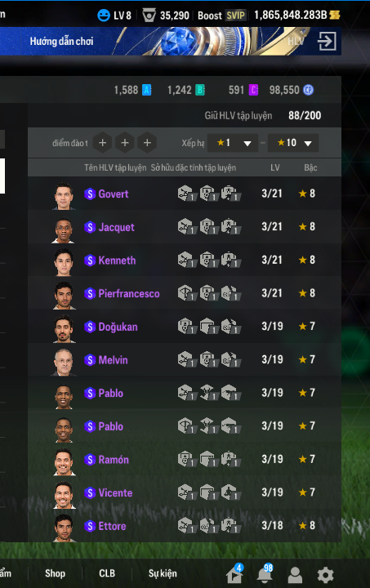Open the Sự kiện tab in the bottom bar
370x588 pixels.
coord(163,574)
